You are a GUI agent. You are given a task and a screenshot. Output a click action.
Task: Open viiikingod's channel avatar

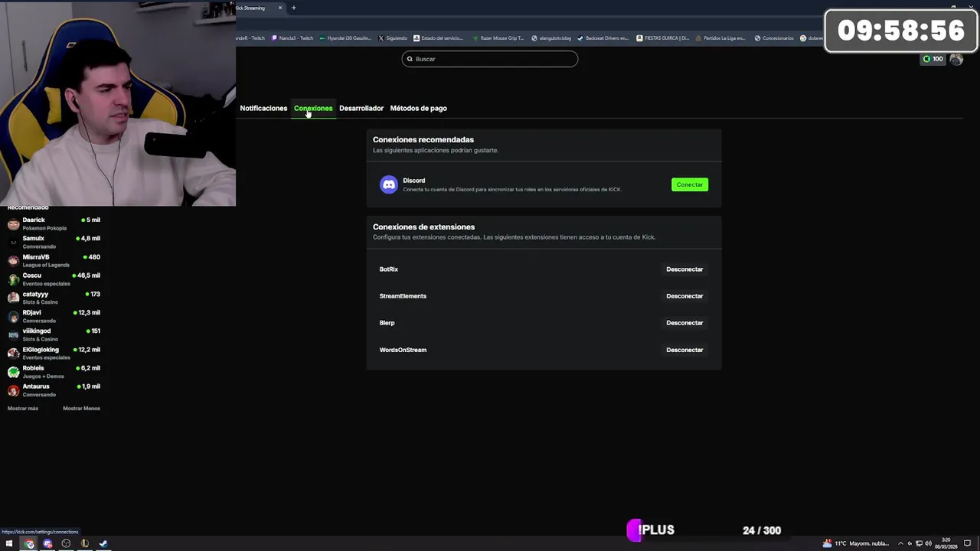coord(13,334)
